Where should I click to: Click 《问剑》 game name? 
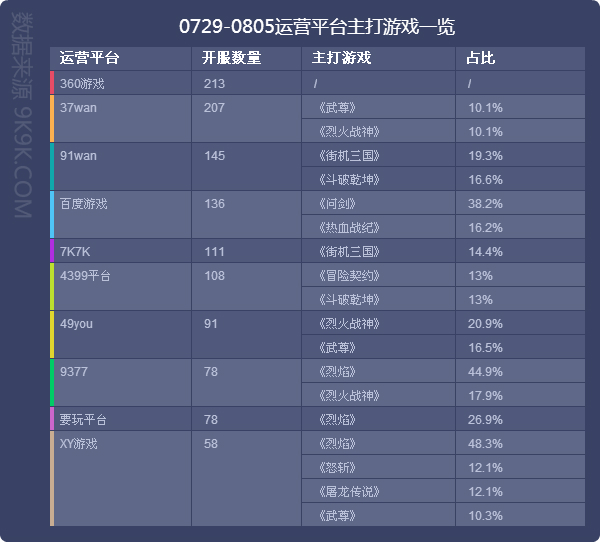pyautogui.click(x=337, y=204)
